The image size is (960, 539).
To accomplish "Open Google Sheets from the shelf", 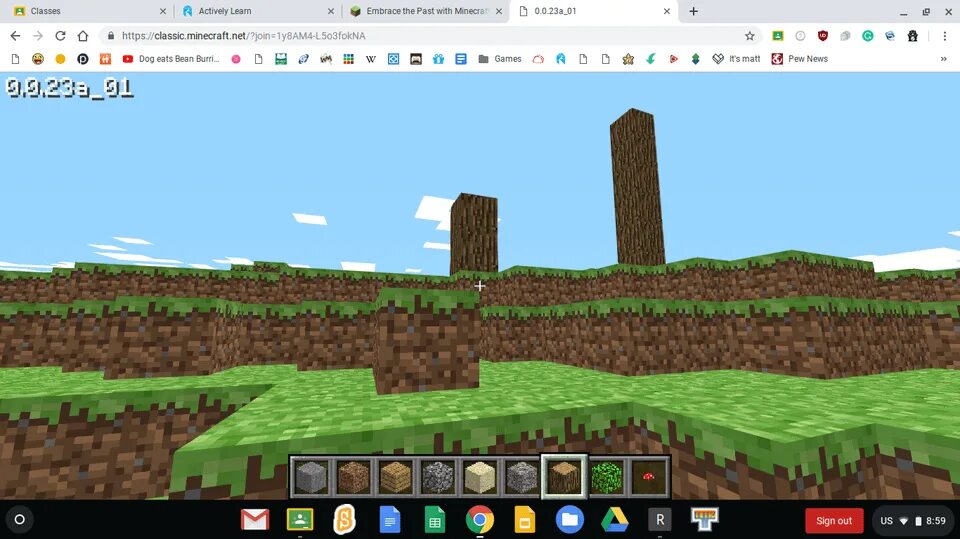I will coord(435,520).
